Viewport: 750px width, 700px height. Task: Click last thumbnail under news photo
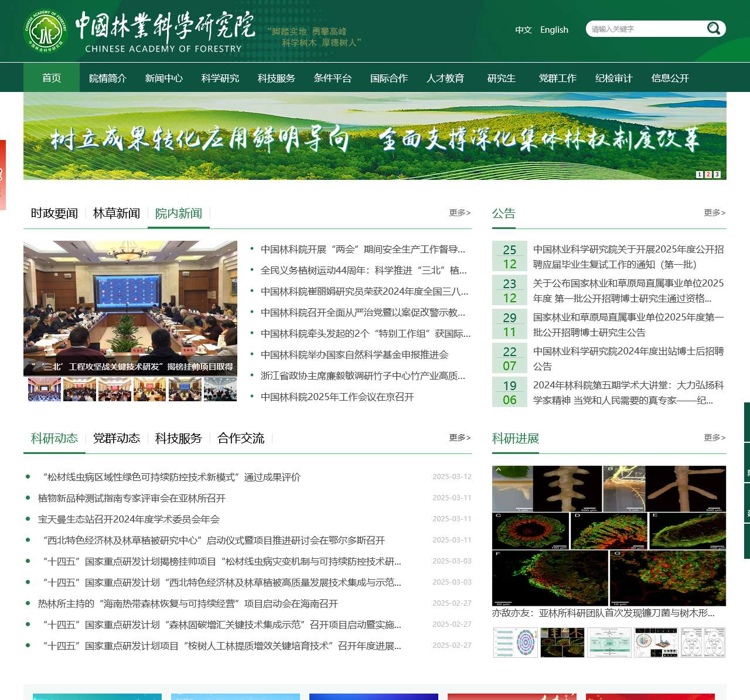(220, 390)
